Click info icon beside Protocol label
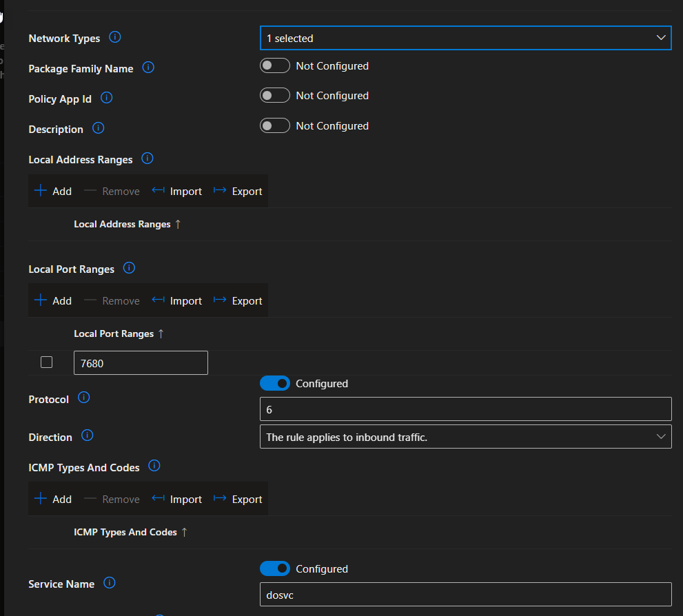This screenshot has width=683, height=616. pyautogui.click(x=83, y=398)
